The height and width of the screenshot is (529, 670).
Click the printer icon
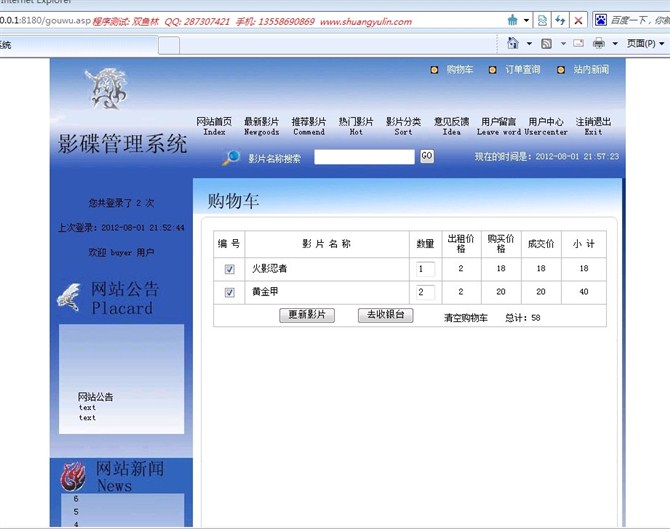coord(599,43)
